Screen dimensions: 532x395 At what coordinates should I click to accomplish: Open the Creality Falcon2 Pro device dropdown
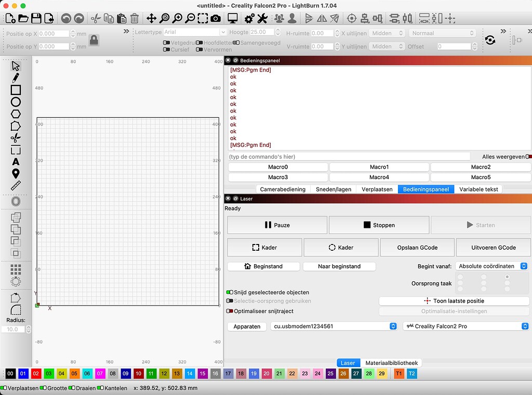466,326
